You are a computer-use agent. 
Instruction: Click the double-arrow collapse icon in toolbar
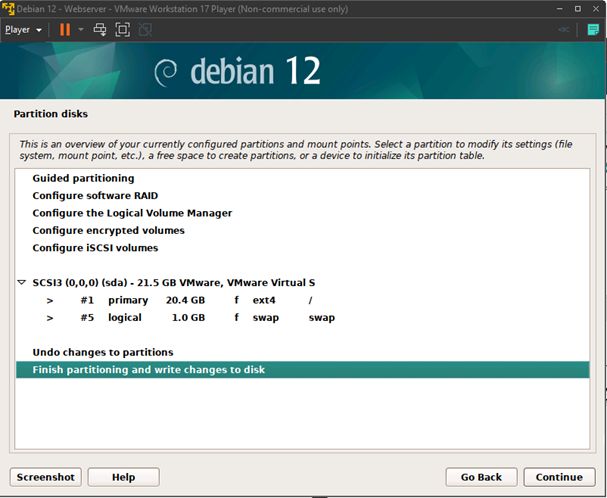(x=564, y=30)
